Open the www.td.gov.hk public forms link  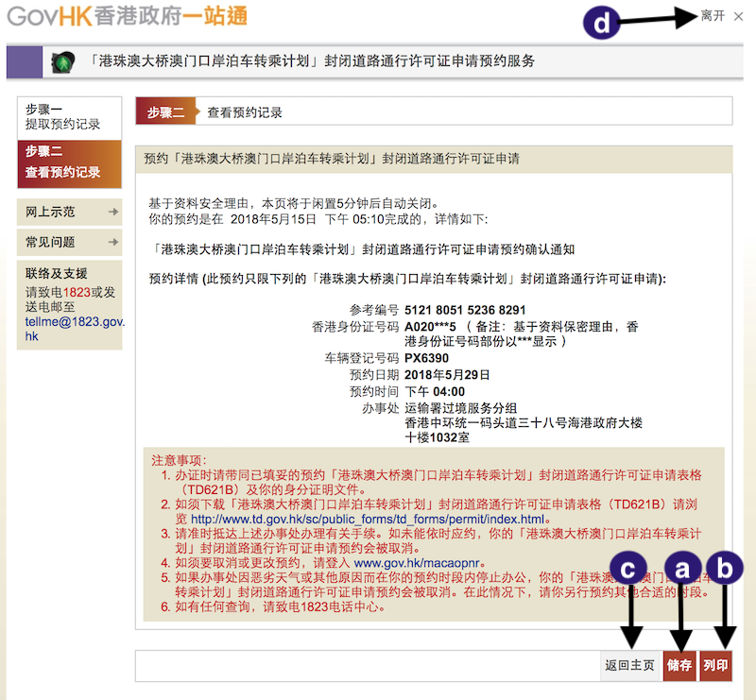(x=369, y=520)
